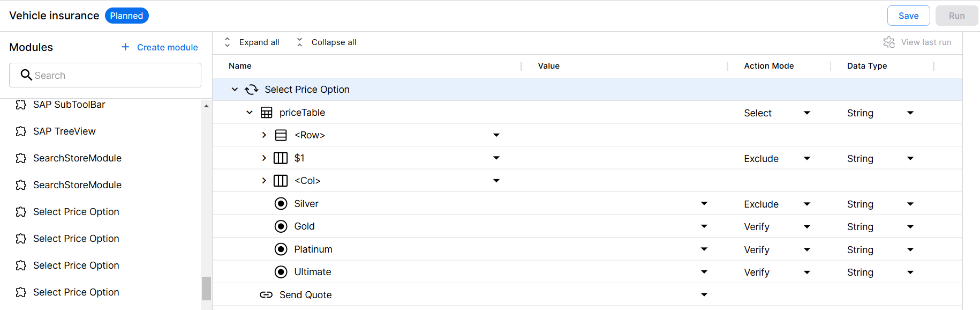The image size is (980, 310).
Task: Open the SearchStoreModule item in the Modules list
Action: point(77,158)
